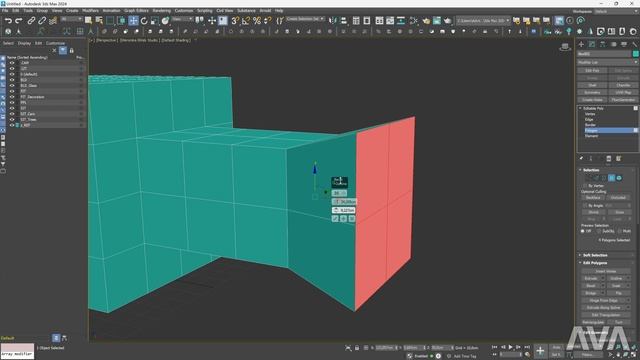The image size is (640, 360).
Task: Open the Create Selection Set dropdown
Action: coord(305,19)
